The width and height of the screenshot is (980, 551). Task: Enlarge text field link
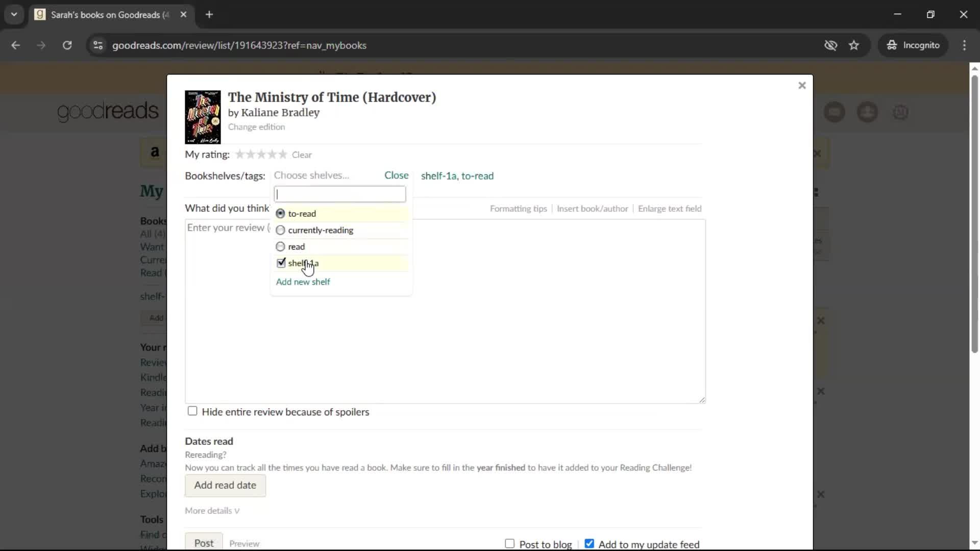[x=670, y=209]
